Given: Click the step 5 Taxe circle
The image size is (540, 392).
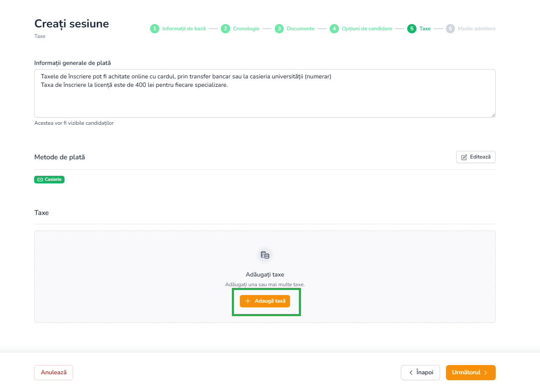Looking at the screenshot, I should [x=412, y=29].
